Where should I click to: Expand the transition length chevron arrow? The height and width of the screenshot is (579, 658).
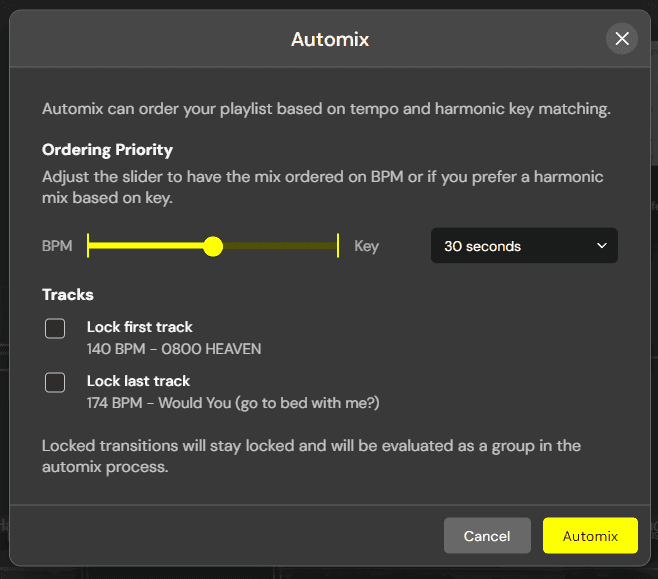click(x=602, y=246)
